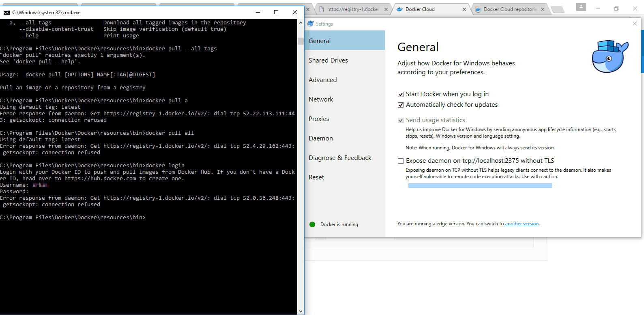
Task: Click the green Docker running status dot
Action: pyautogui.click(x=312, y=224)
